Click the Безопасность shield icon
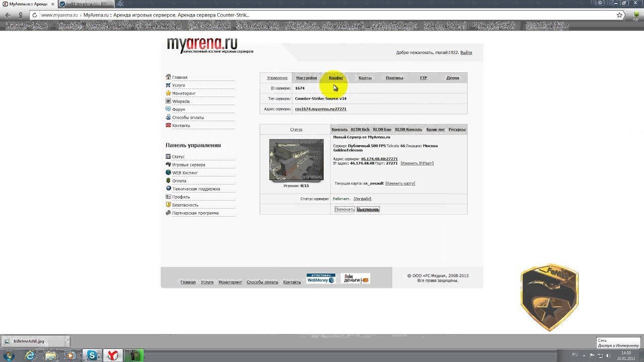Image resolution: width=644 pixels, height=362 pixels. [169, 205]
